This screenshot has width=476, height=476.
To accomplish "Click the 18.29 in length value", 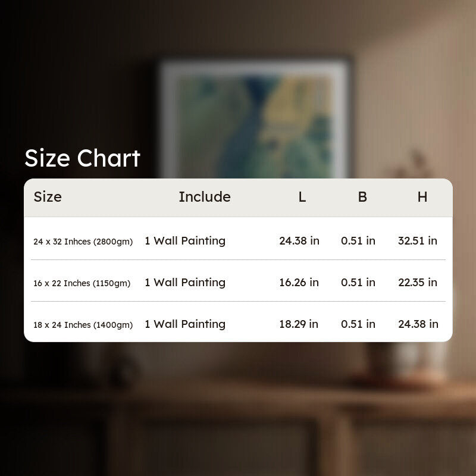I will coord(299,324).
